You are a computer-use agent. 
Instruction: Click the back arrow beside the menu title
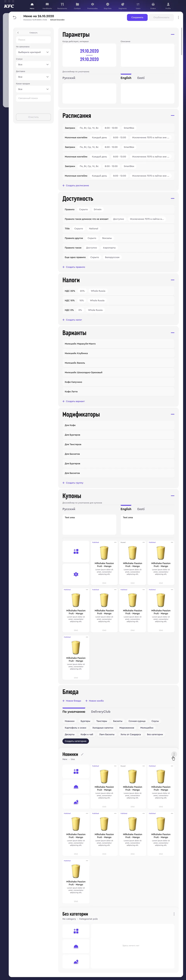15,17
